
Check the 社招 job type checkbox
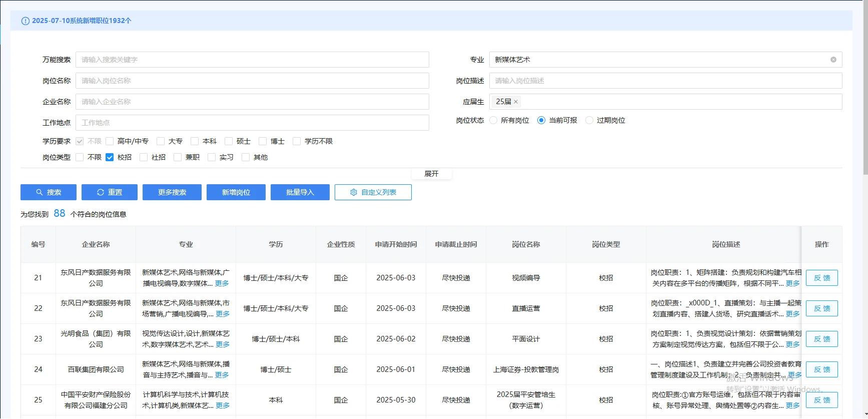144,157
